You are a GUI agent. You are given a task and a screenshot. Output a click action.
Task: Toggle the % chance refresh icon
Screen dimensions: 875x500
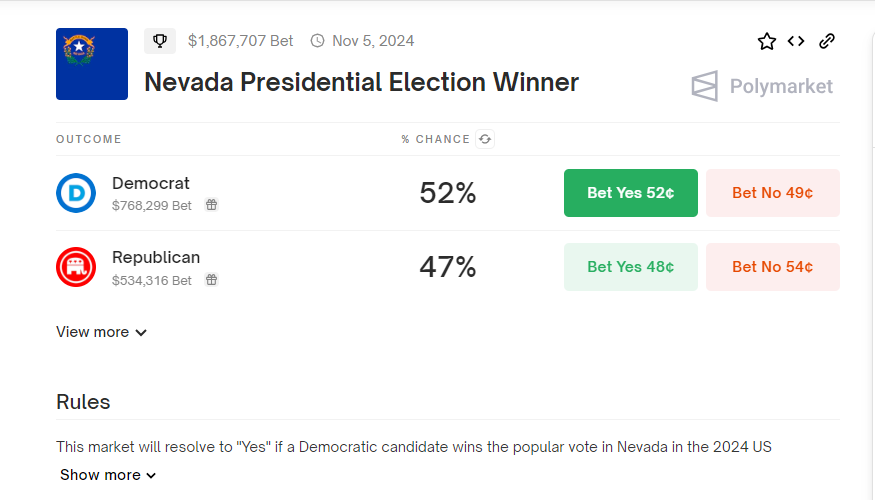click(485, 139)
